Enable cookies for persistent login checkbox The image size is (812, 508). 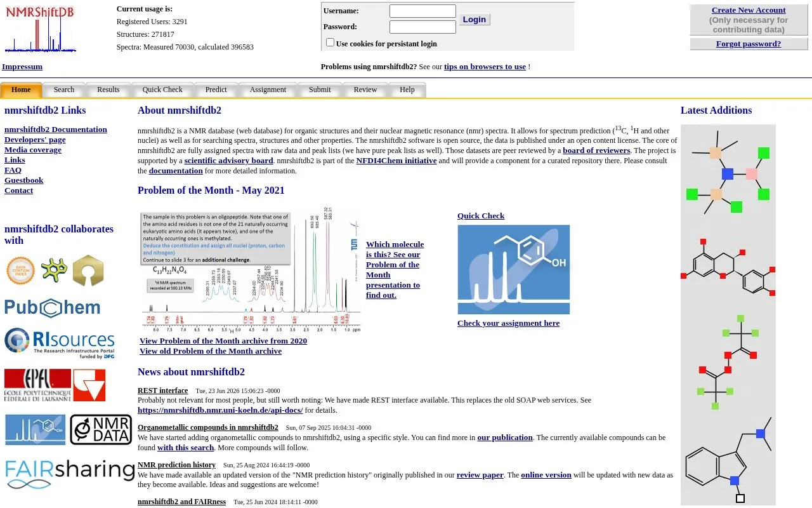coord(330,43)
